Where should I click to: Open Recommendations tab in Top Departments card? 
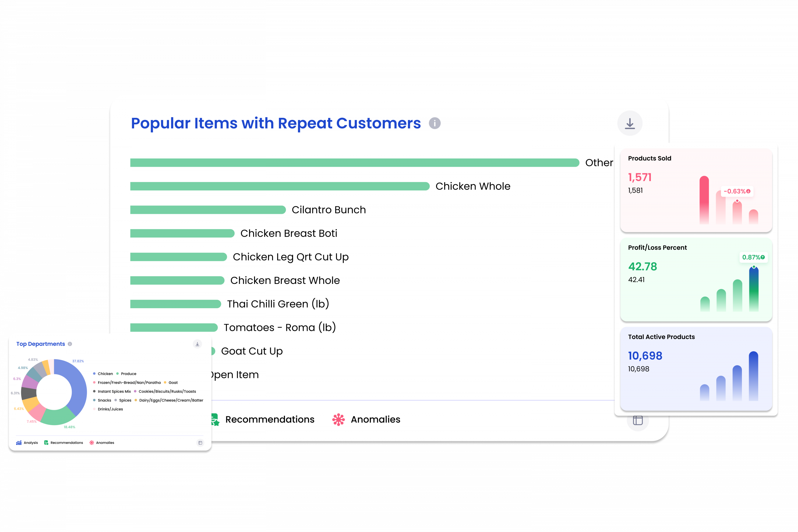coord(66,443)
